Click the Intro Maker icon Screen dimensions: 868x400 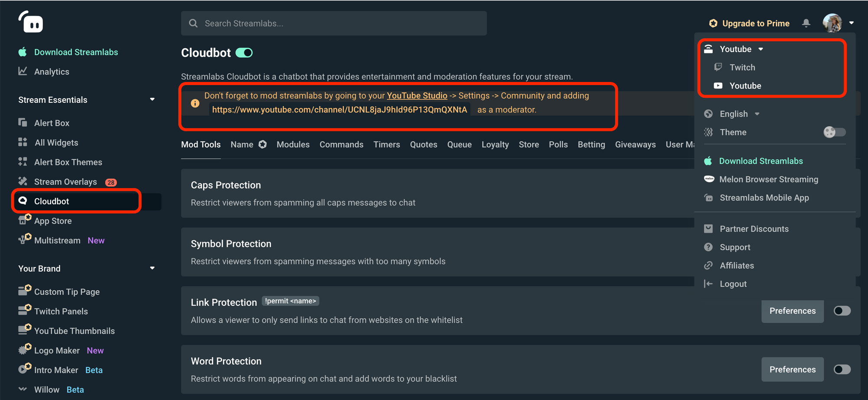pyautogui.click(x=24, y=368)
